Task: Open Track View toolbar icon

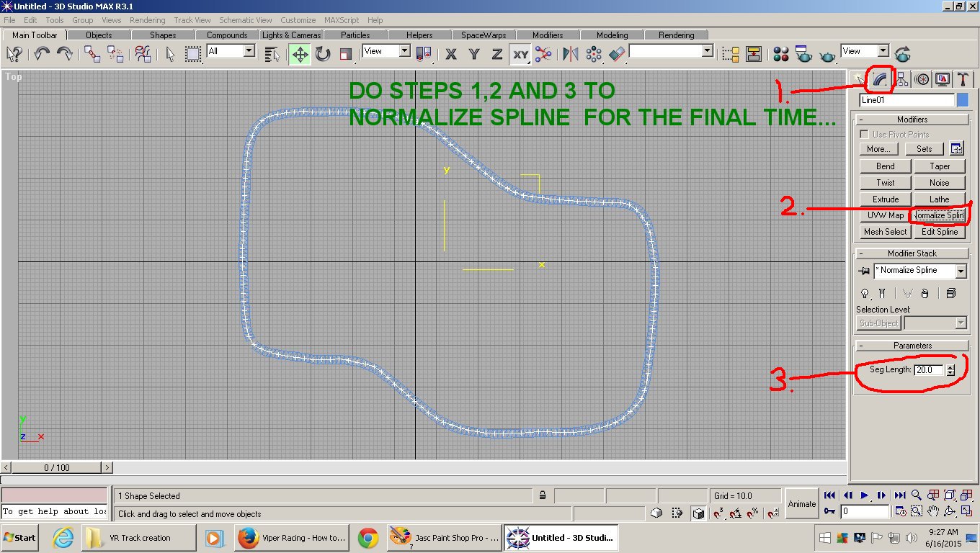Action: pyautogui.click(x=730, y=54)
